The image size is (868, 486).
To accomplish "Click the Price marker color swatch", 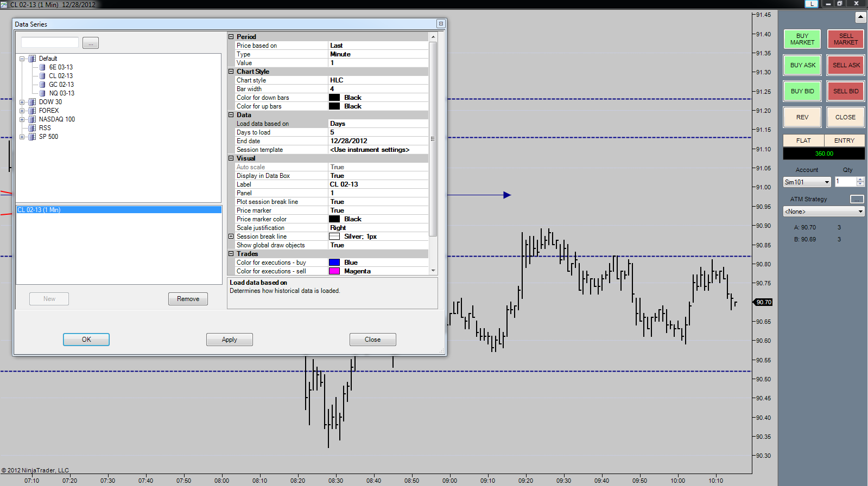I will (334, 219).
